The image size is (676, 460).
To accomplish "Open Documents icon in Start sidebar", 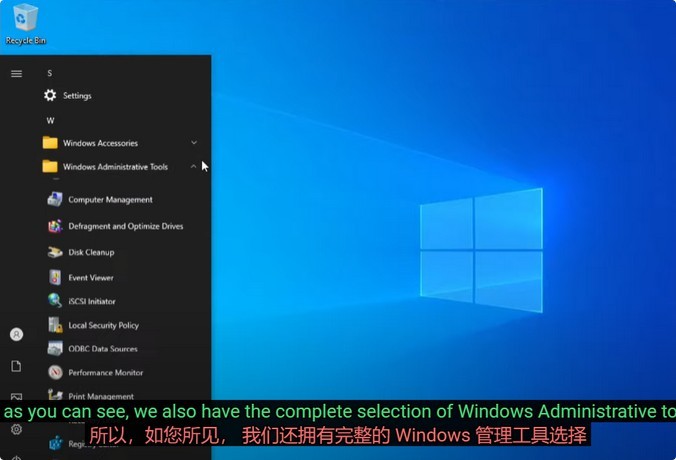I will [x=16, y=366].
